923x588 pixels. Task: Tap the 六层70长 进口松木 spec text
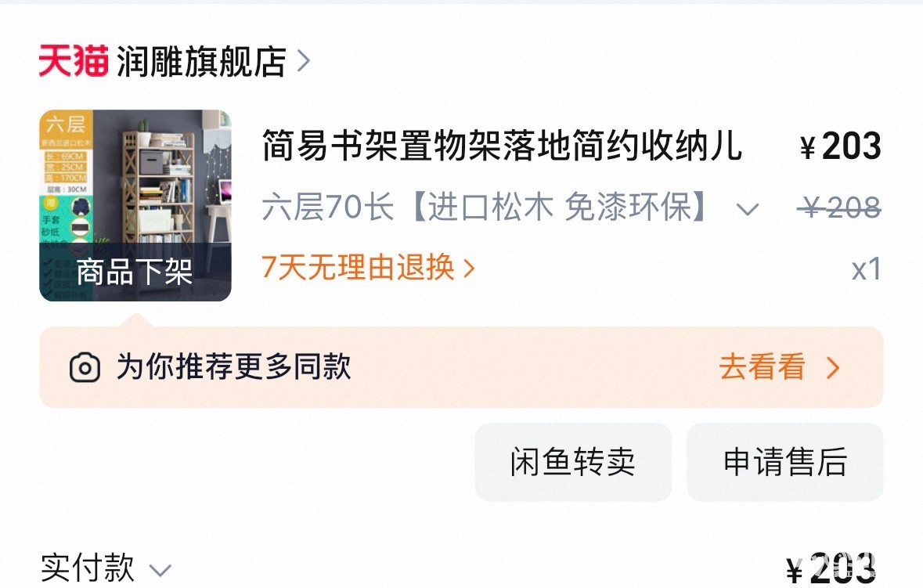click(x=486, y=207)
